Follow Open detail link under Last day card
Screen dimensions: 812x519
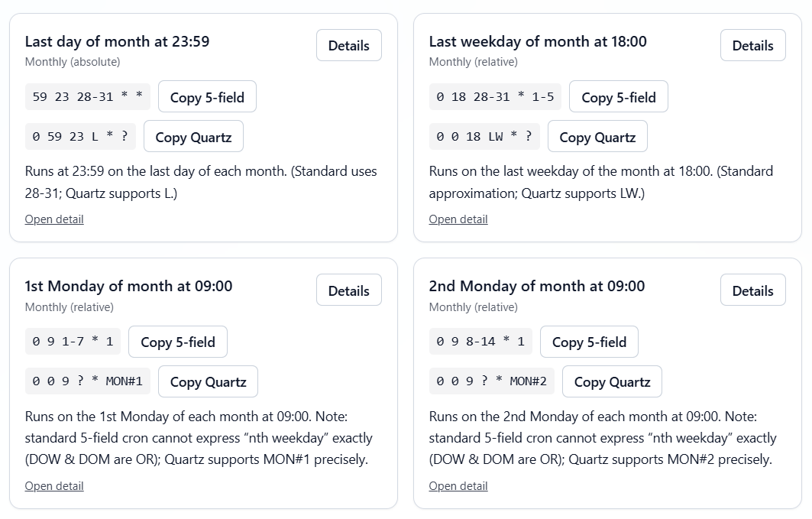click(54, 219)
